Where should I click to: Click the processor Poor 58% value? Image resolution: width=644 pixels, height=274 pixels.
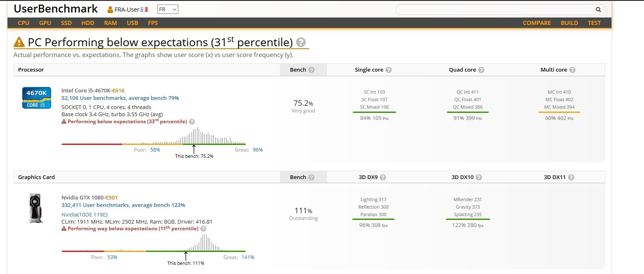(x=155, y=150)
